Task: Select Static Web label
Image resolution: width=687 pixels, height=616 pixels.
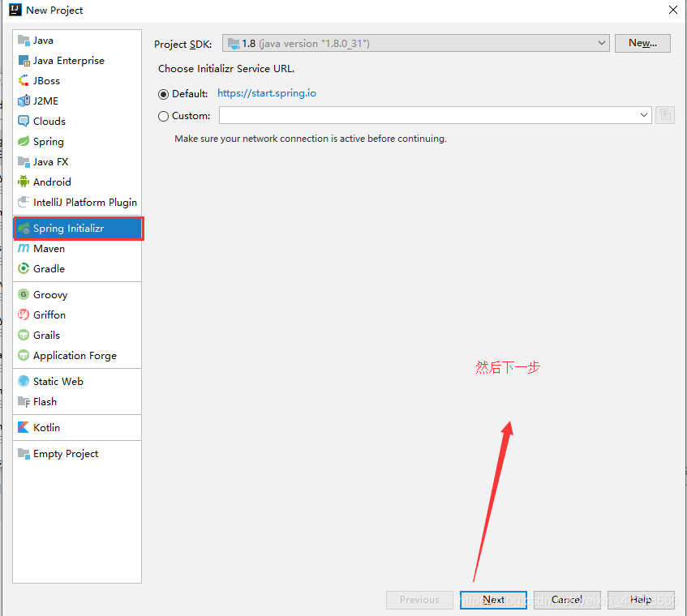Action: click(58, 381)
